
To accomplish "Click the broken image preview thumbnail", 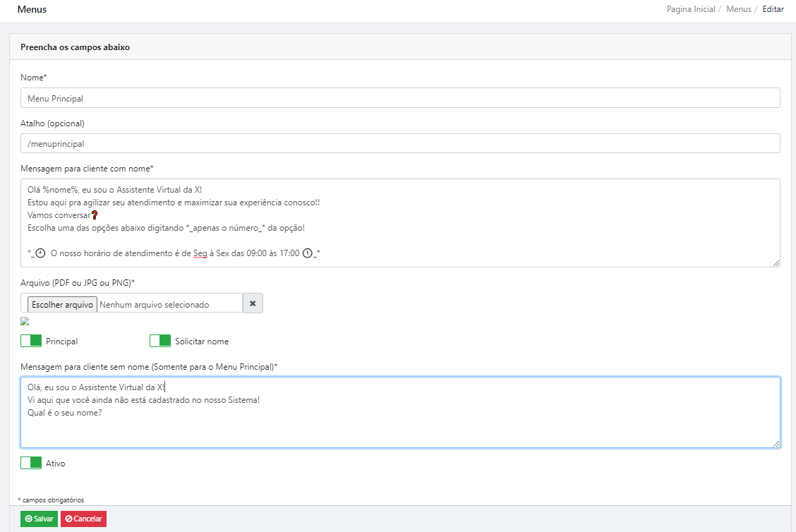I will coord(25,321).
